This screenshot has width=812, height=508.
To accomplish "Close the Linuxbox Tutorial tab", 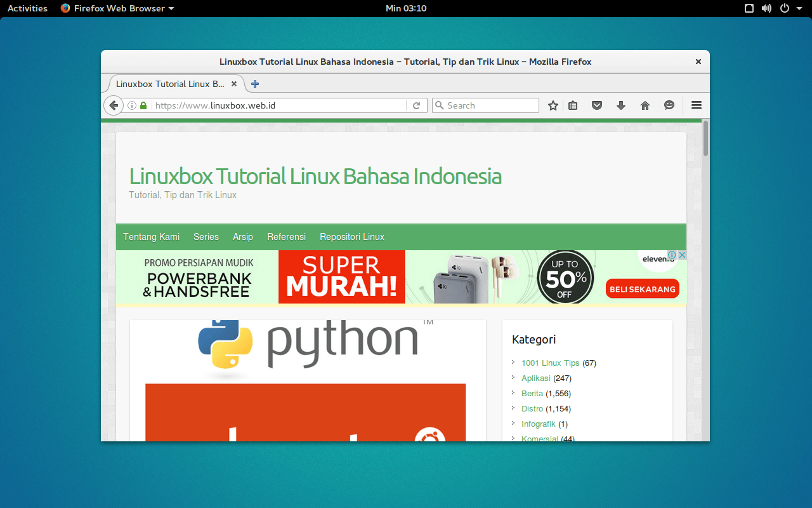I will (233, 84).
